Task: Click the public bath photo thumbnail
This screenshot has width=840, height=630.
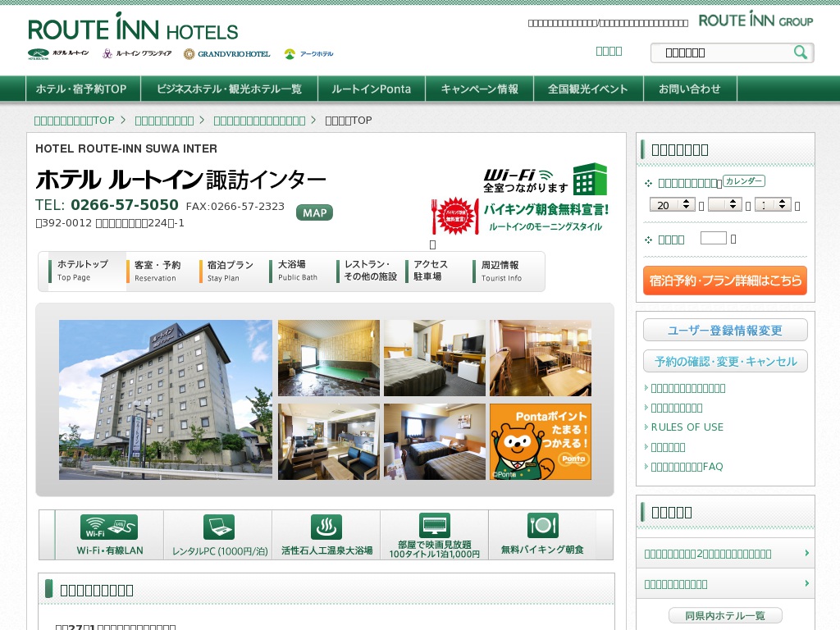Action: (329, 358)
